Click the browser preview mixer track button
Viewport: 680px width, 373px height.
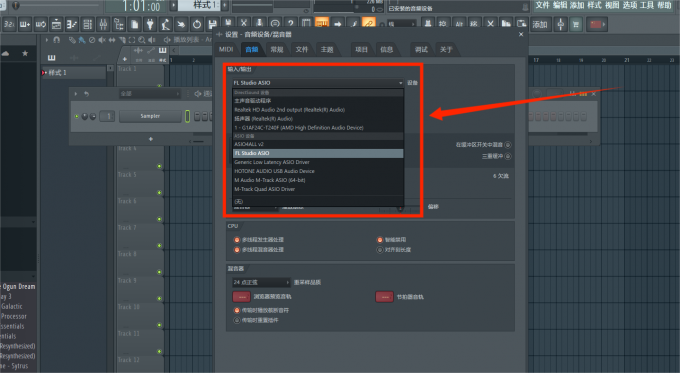pyautogui.click(x=242, y=297)
